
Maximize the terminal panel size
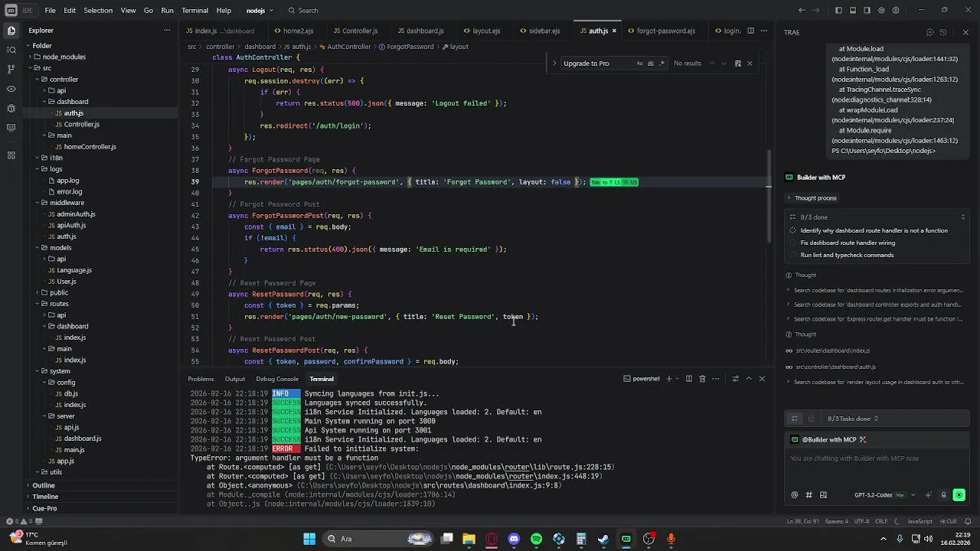point(749,379)
